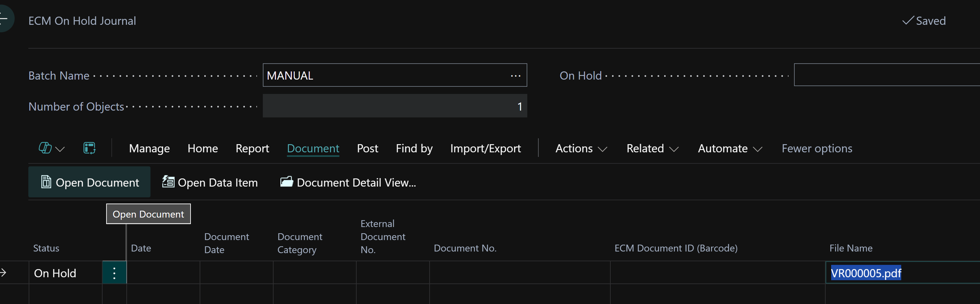Viewport: 980px width, 304px height.
Task: Click the Document Category column header
Action: coord(300,243)
